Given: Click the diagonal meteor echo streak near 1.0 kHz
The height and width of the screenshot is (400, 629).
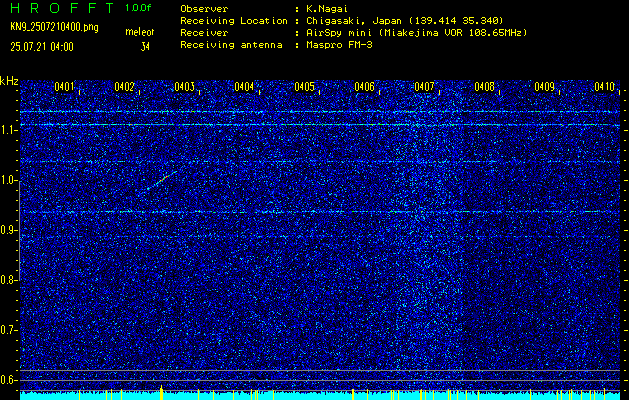Looking at the screenshot, I should [162, 180].
